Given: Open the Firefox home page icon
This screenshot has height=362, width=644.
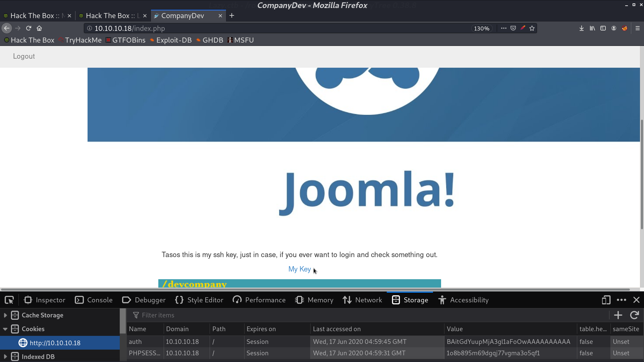Looking at the screenshot, I should coord(39,28).
